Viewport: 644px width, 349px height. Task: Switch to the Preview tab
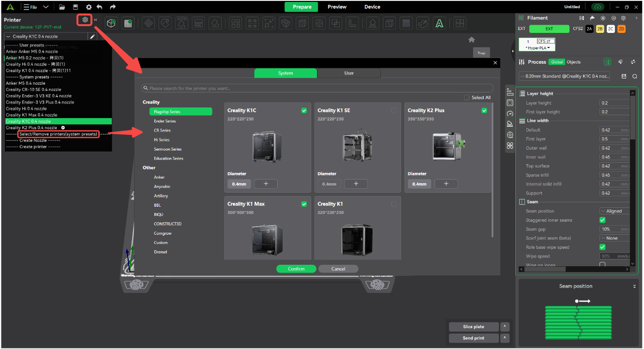337,7
